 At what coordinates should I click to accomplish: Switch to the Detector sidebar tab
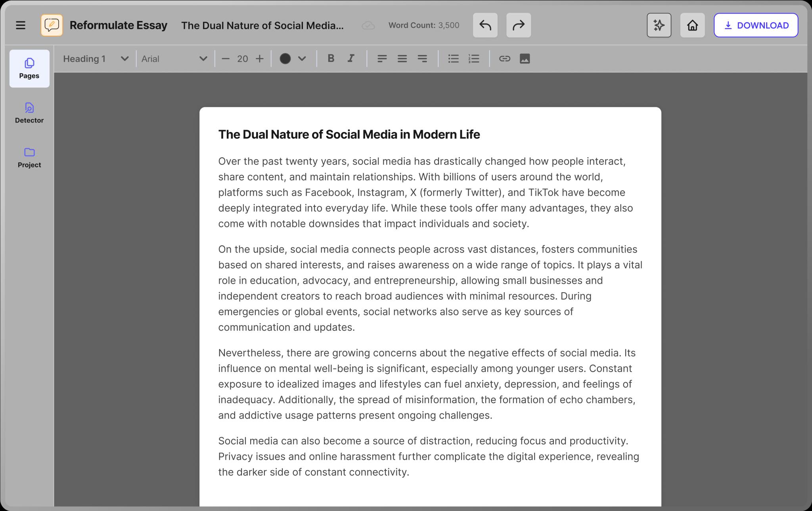point(29,113)
